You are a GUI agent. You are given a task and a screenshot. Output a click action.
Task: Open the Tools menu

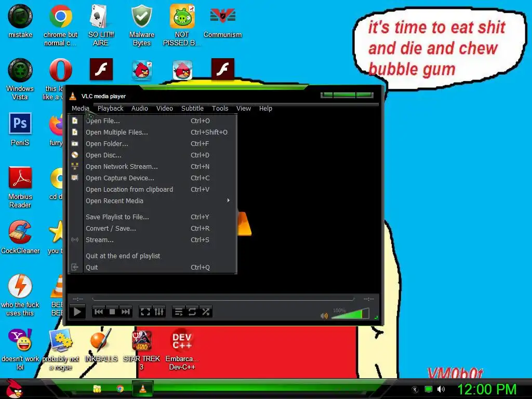click(220, 108)
